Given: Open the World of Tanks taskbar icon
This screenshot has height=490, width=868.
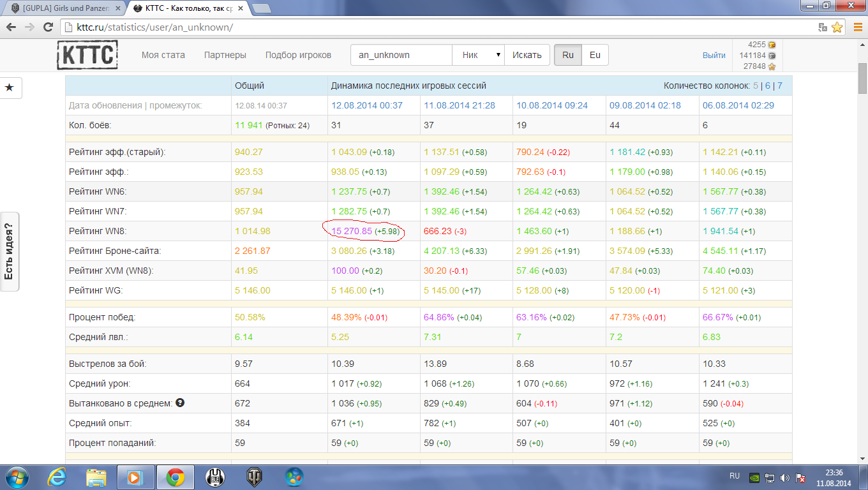Looking at the screenshot, I should [254, 477].
